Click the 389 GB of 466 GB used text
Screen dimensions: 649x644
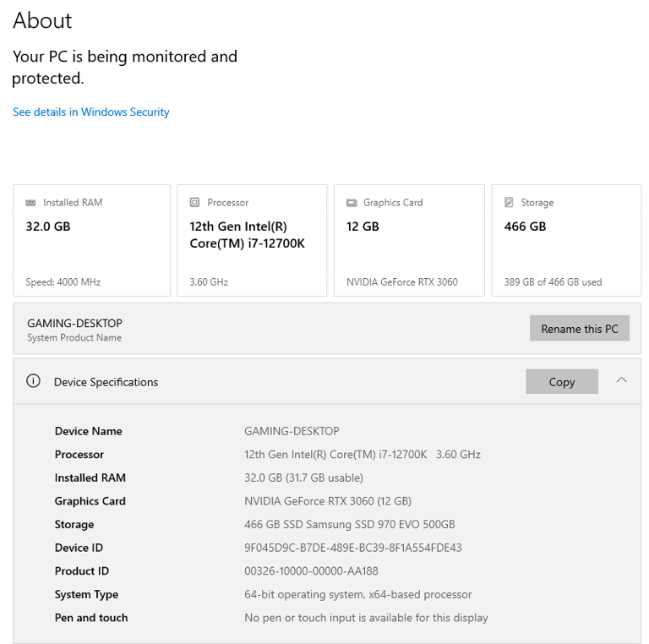[553, 282]
